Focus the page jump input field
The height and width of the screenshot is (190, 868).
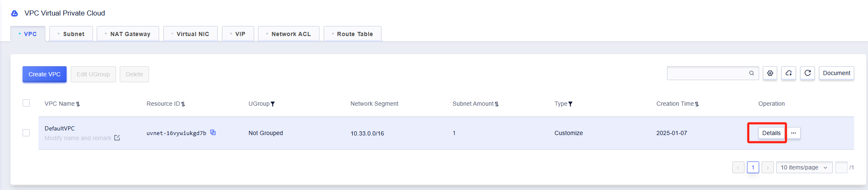(x=841, y=167)
